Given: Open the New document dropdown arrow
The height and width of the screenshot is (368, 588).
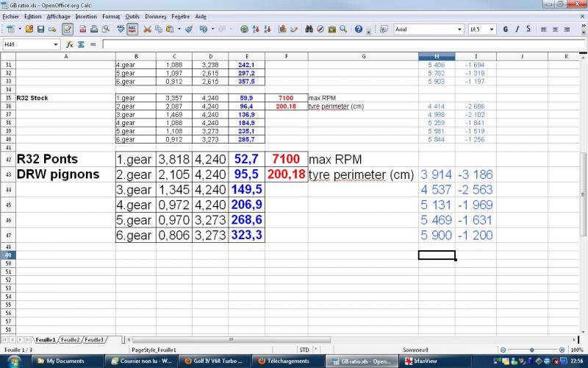Looking at the screenshot, I should click(20, 29).
